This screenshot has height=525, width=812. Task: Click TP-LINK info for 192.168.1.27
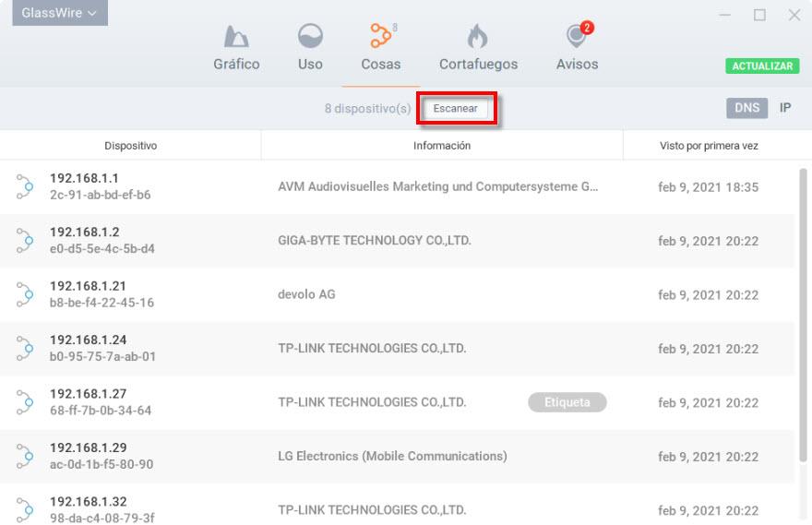372,401
